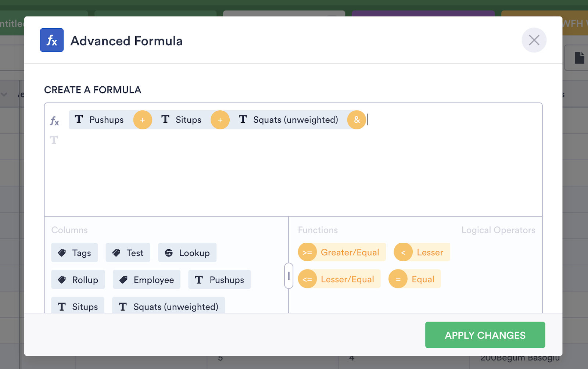Viewport: 588px width, 369px height.
Task: Click the ampersand operator in the formula
Action: click(356, 120)
